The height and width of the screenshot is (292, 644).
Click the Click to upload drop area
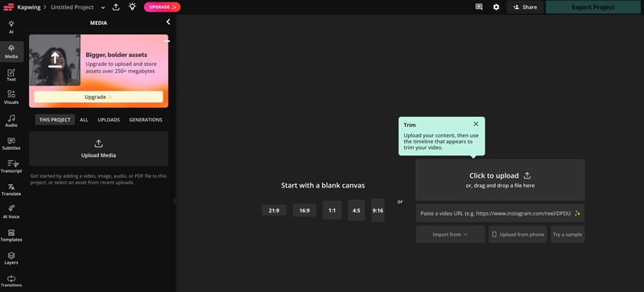(x=500, y=180)
